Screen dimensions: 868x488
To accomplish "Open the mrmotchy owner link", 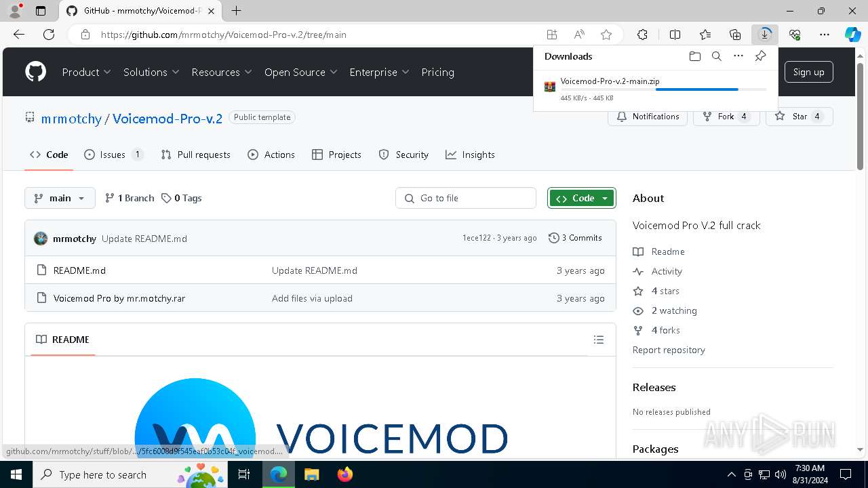I will [71, 119].
